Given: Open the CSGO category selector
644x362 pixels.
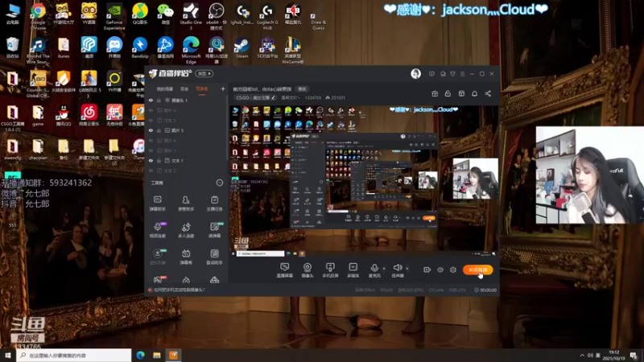Looking at the screenshot, I should (255, 97).
